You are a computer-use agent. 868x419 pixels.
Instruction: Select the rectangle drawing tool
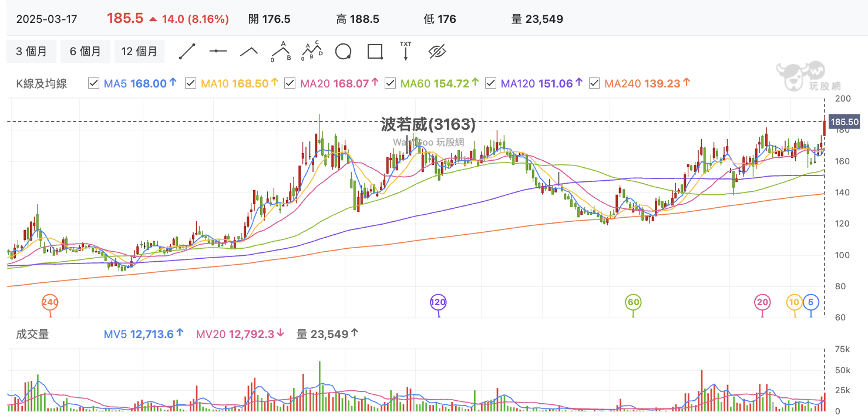coord(375,52)
